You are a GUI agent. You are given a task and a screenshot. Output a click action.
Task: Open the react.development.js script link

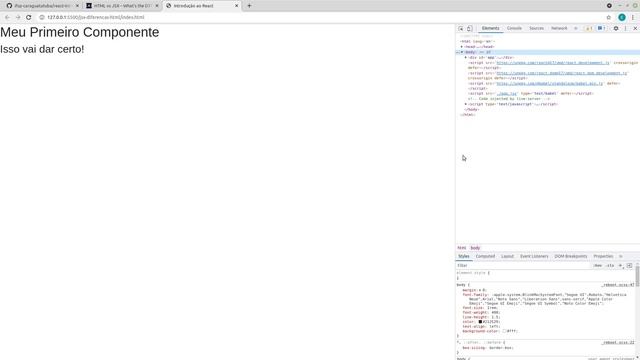click(x=553, y=63)
